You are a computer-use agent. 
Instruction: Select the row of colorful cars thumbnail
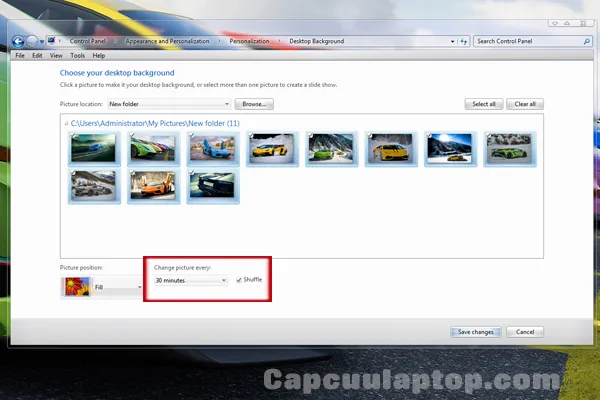click(x=153, y=149)
